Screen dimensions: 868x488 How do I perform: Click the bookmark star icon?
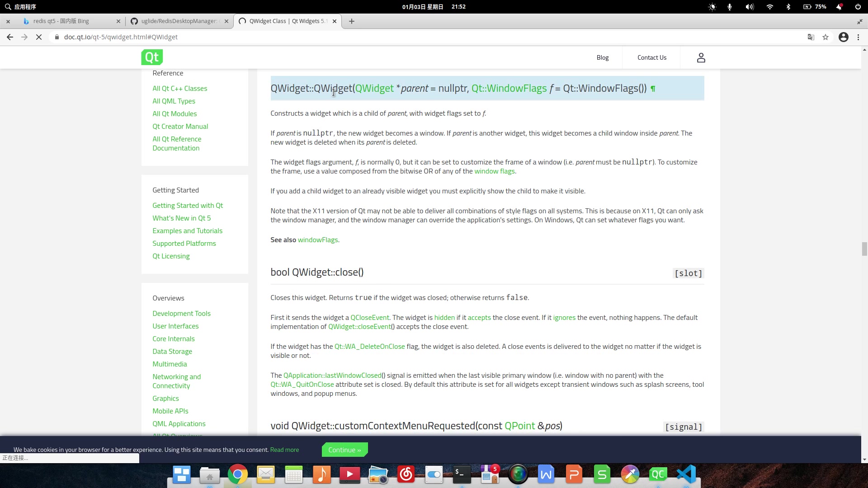826,37
